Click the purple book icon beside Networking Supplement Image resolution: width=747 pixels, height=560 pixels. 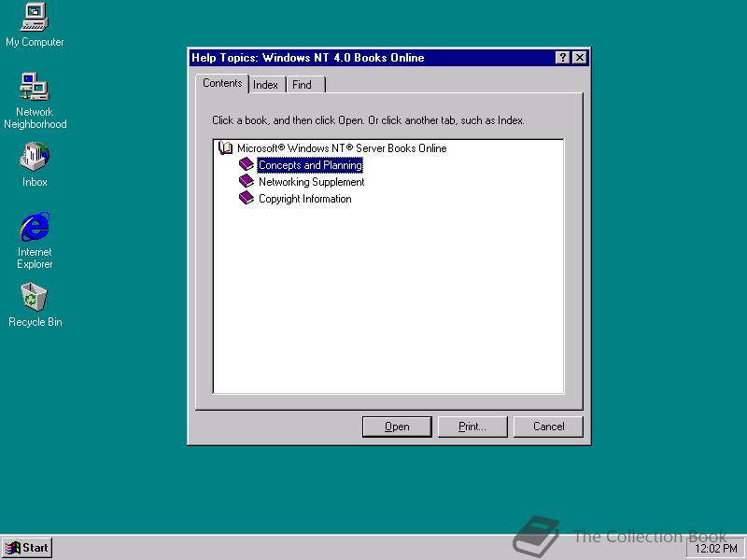pos(247,181)
